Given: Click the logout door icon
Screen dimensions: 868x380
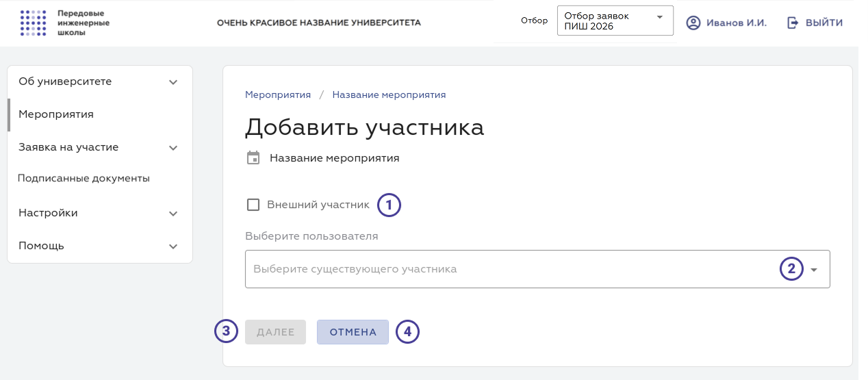Looking at the screenshot, I should 793,23.
